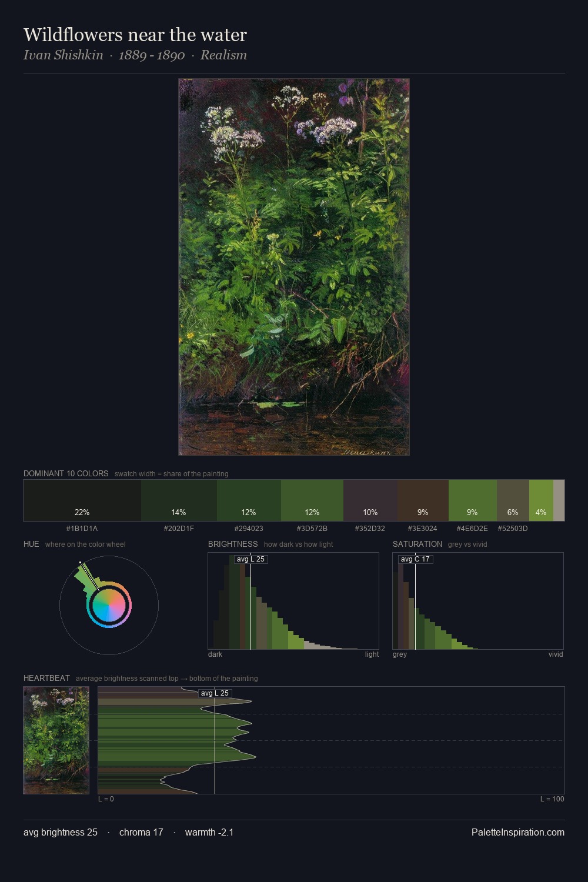Click the artist name 'Ivan Shishkin'
Viewport: 588px width, 882px height.
click(x=64, y=55)
